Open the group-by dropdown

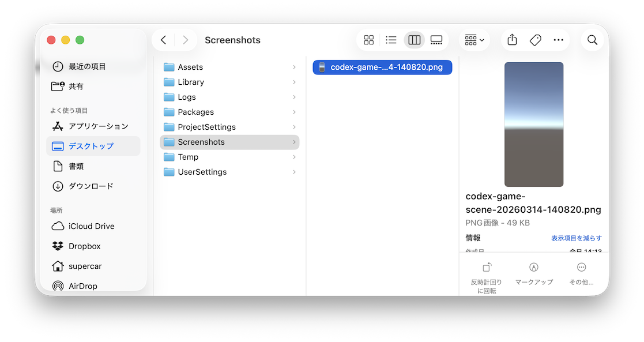(474, 40)
